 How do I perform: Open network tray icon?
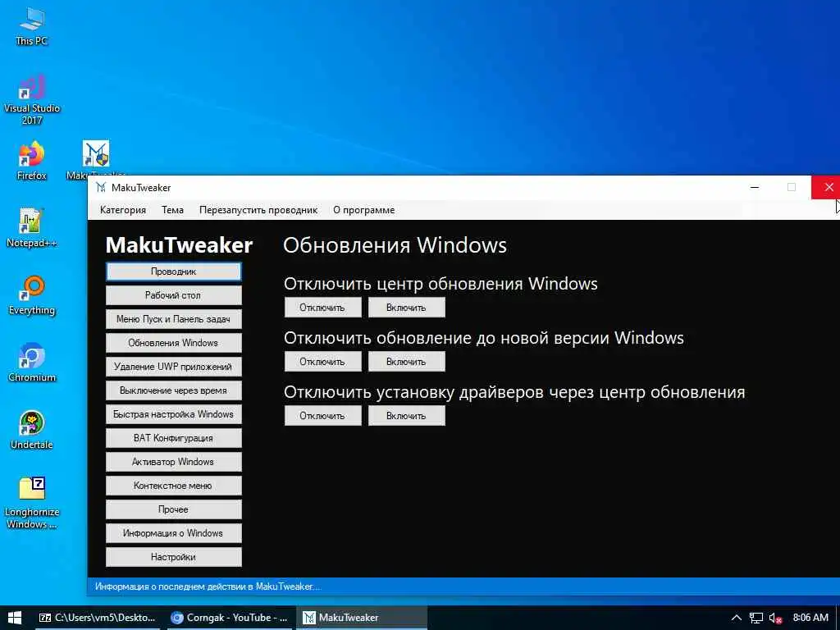(x=756, y=618)
